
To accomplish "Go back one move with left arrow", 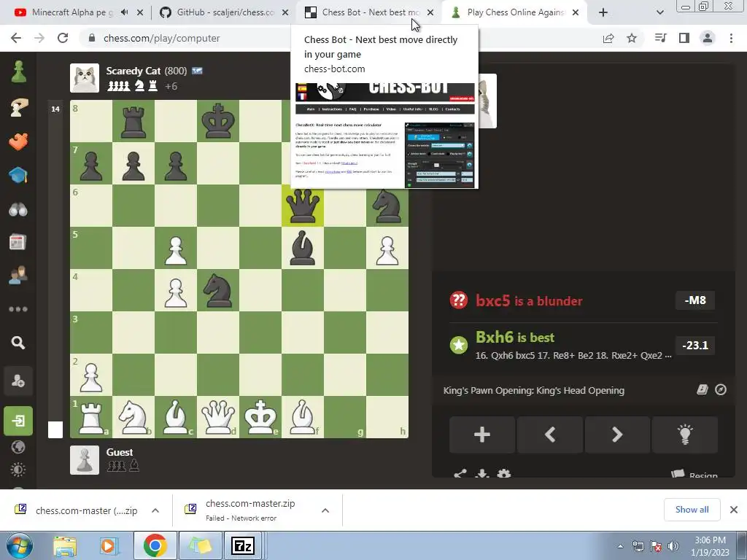I will [x=550, y=435].
